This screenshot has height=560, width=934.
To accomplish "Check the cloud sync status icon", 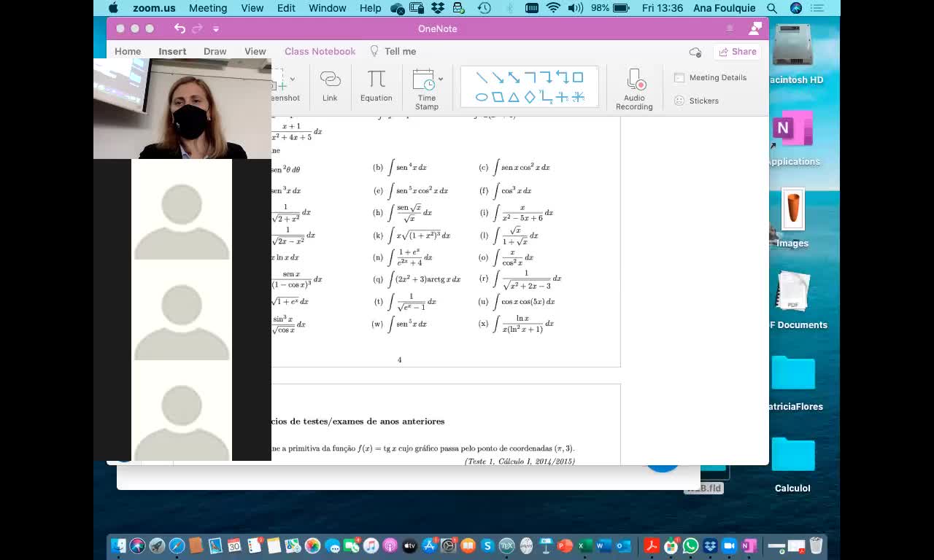I will point(695,52).
